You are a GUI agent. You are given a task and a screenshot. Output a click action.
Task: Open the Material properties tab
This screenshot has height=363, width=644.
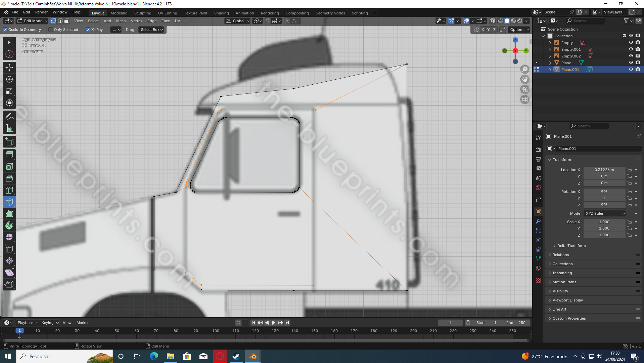[538, 268]
